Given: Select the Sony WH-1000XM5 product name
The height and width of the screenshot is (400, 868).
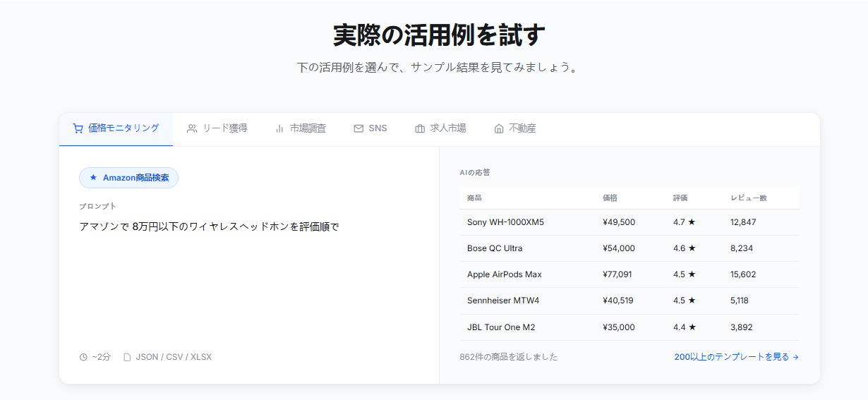Looking at the screenshot, I should (505, 222).
